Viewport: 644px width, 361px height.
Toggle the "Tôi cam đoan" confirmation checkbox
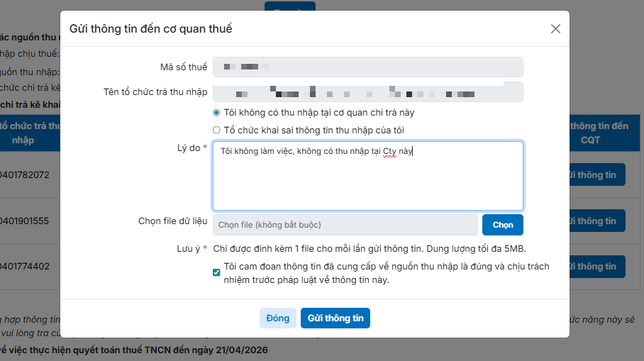[x=217, y=273]
